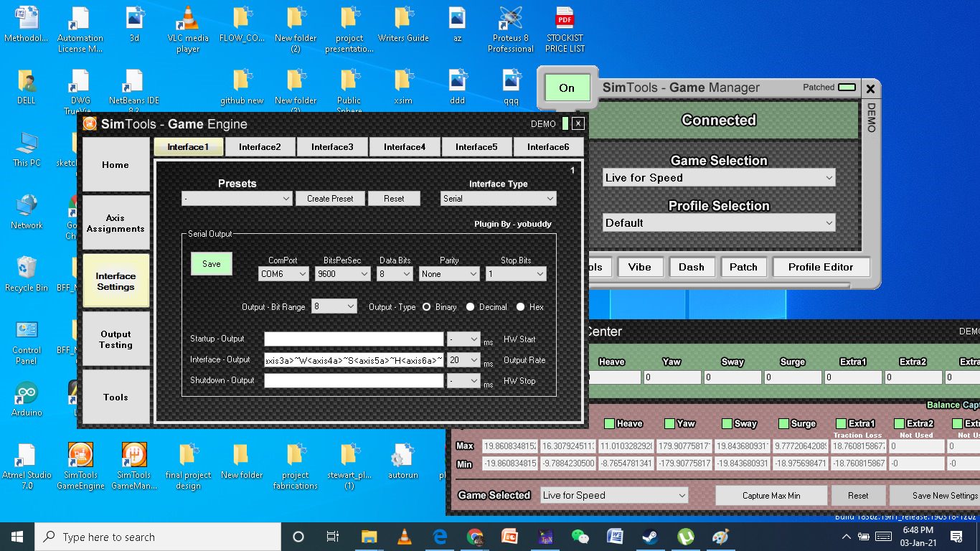Open the Recycle Bin icon

27,274
